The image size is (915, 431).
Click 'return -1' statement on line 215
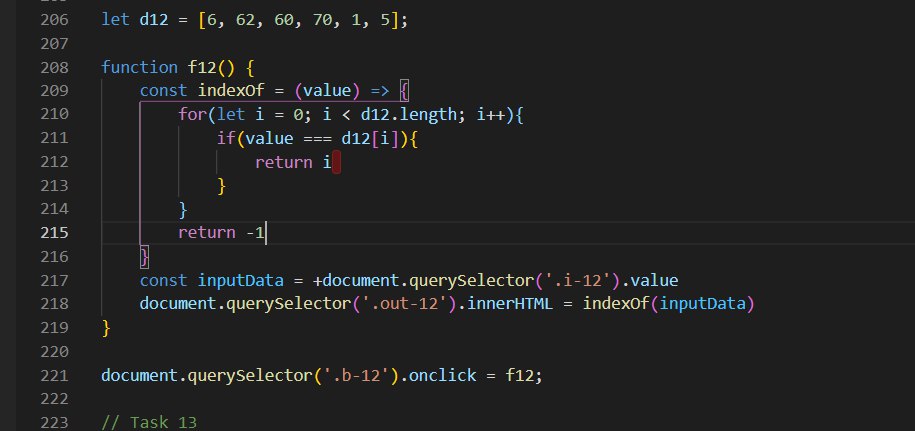point(221,233)
